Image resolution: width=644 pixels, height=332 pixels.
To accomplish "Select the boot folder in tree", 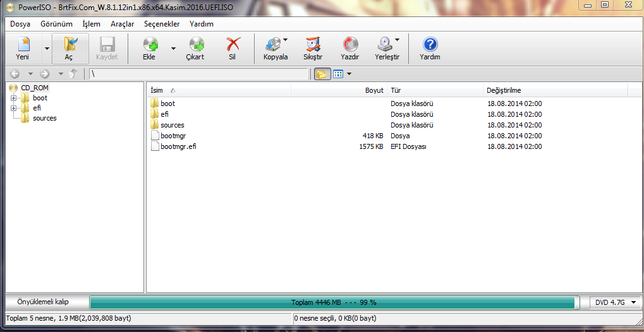I will (x=40, y=98).
